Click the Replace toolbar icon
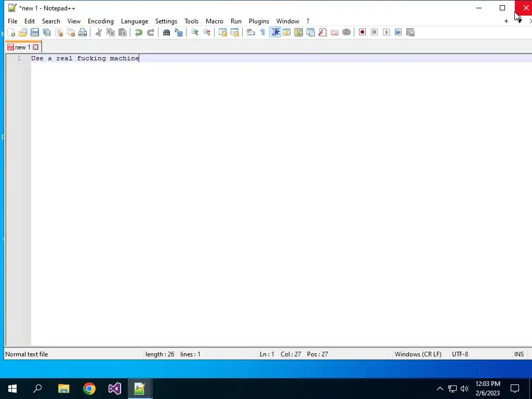Image resolution: width=532 pixels, height=399 pixels. (179, 32)
